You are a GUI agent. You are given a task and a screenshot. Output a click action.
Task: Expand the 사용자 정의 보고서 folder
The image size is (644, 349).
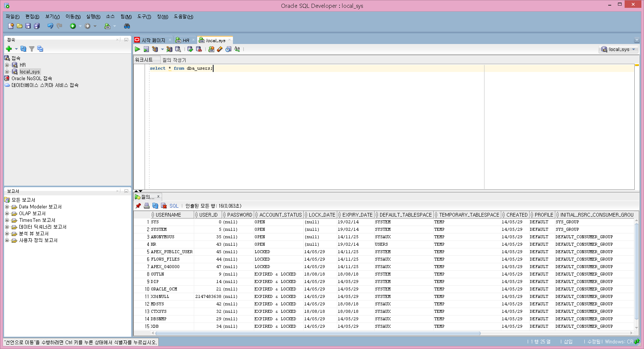coord(7,240)
